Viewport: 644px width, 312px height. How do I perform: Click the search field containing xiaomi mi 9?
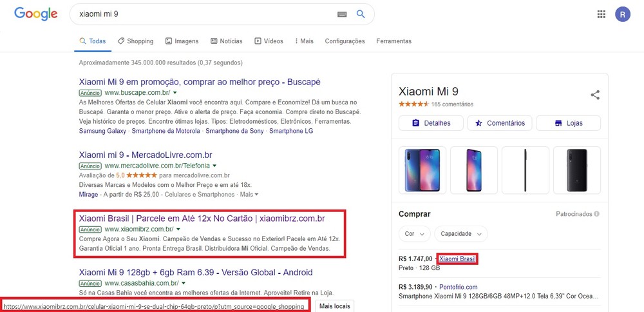[206, 14]
